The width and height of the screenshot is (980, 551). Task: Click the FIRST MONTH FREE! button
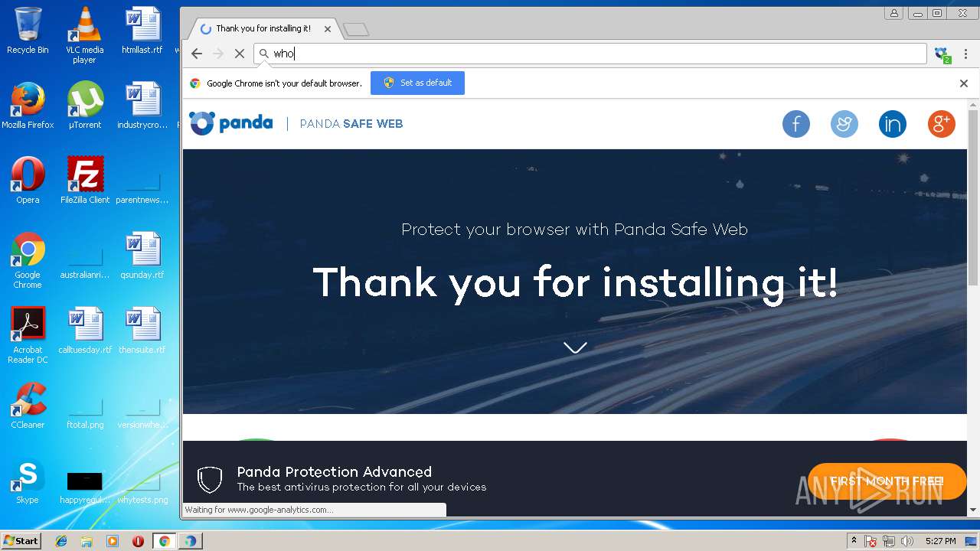(x=887, y=481)
